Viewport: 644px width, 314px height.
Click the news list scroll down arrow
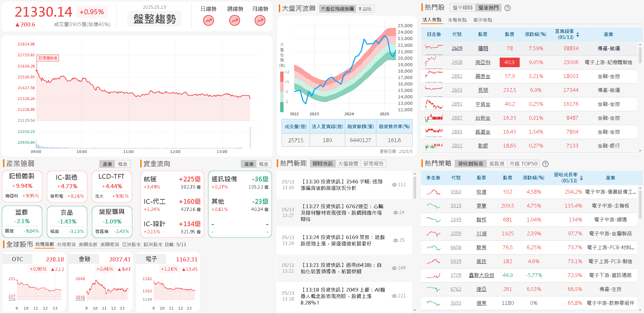click(415, 310)
